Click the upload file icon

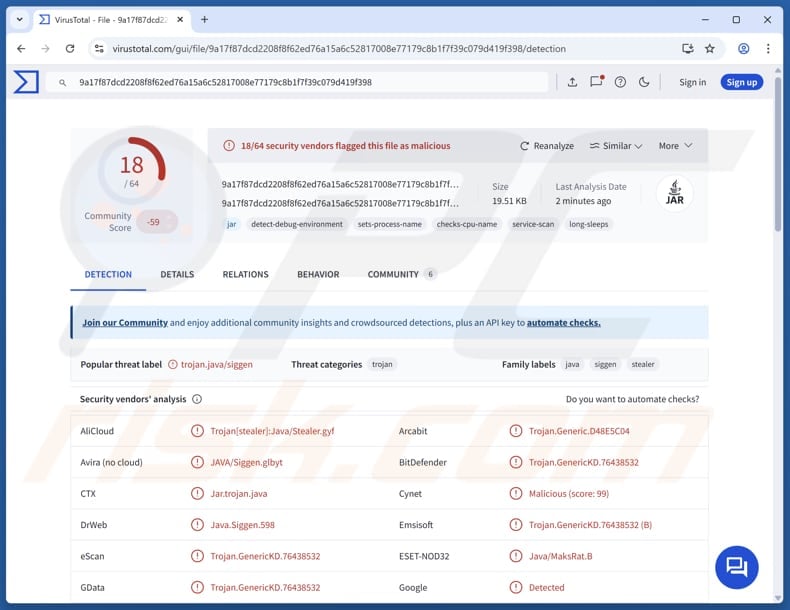(x=572, y=82)
